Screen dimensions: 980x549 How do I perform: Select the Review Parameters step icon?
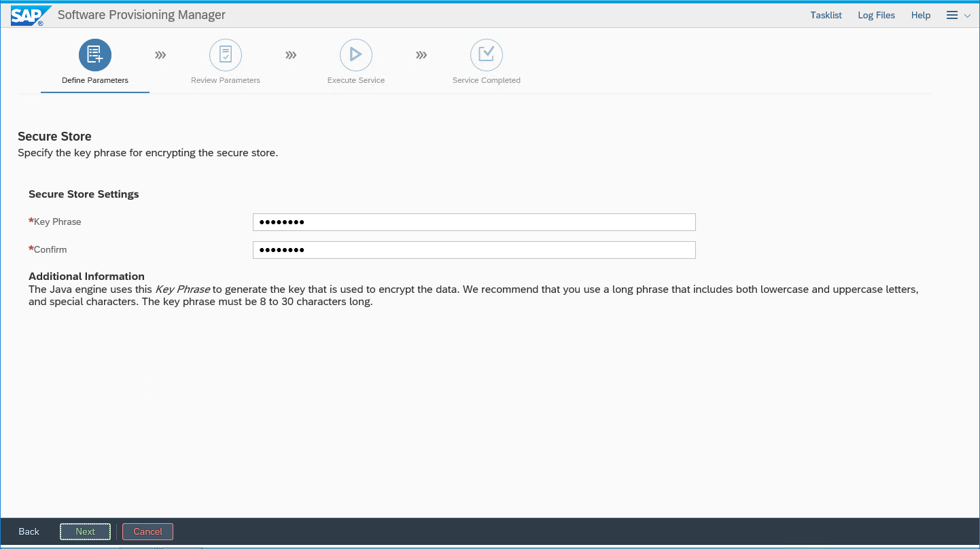tap(226, 54)
